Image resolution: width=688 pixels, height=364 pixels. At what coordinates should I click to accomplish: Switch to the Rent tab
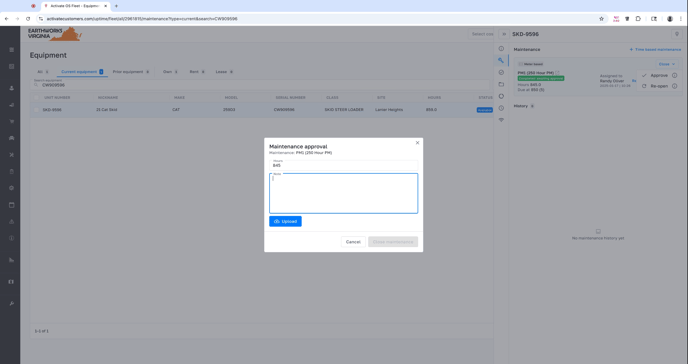click(197, 71)
